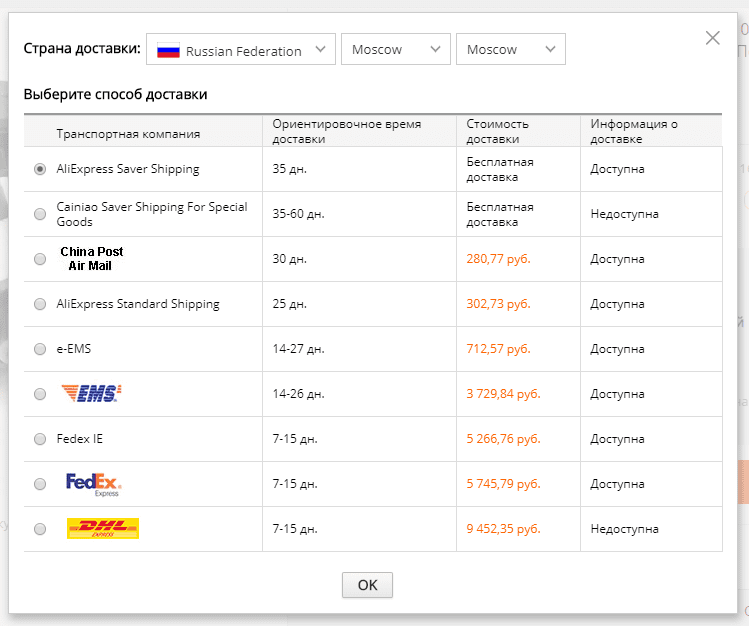Image resolution: width=749 pixels, height=626 pixels.
Task: Click the DHL Express logo
Action: [x=103, y=528]
